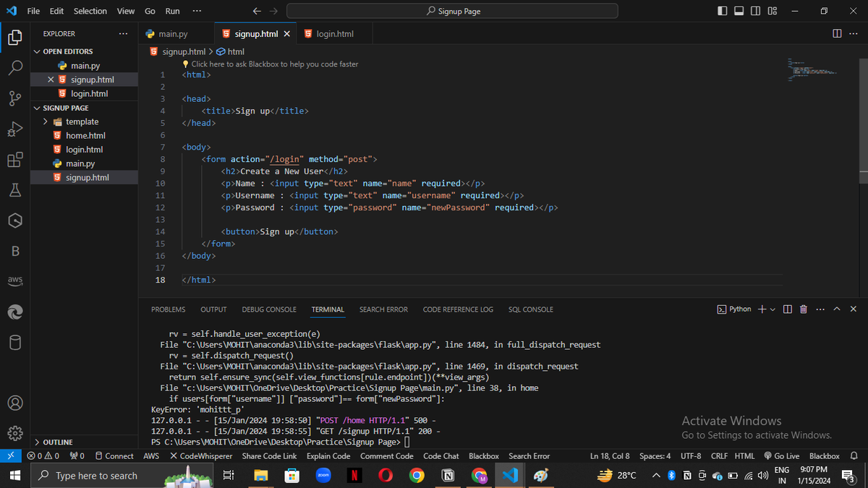Switch to SQL CONSOLE tab
This screenshot has width=868, height=488.
point(531,309)
